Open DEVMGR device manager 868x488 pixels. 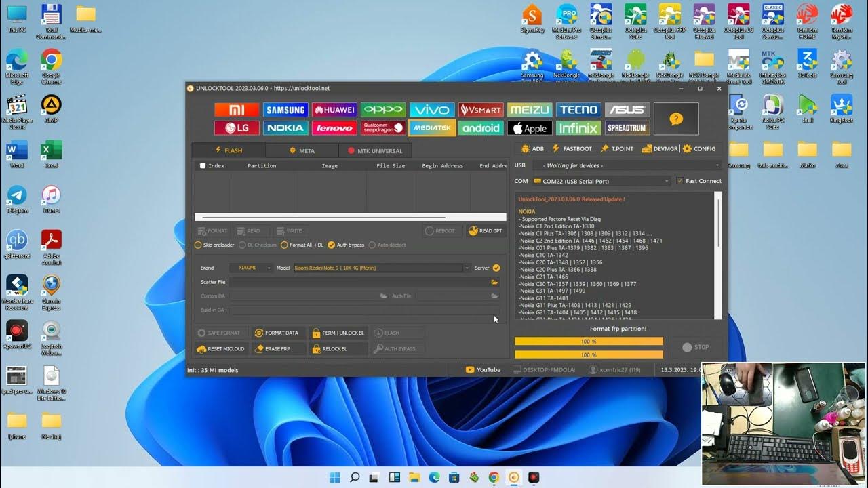[x=660, y=148]
